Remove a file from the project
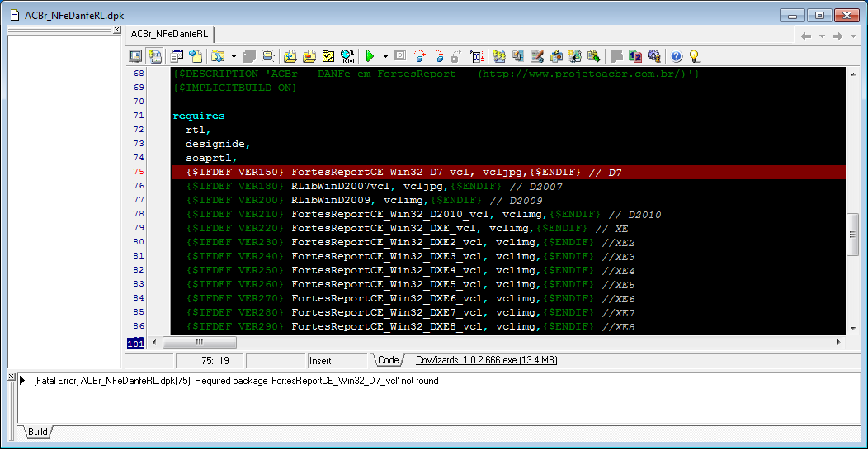868x451 pixels. (309, 56)
